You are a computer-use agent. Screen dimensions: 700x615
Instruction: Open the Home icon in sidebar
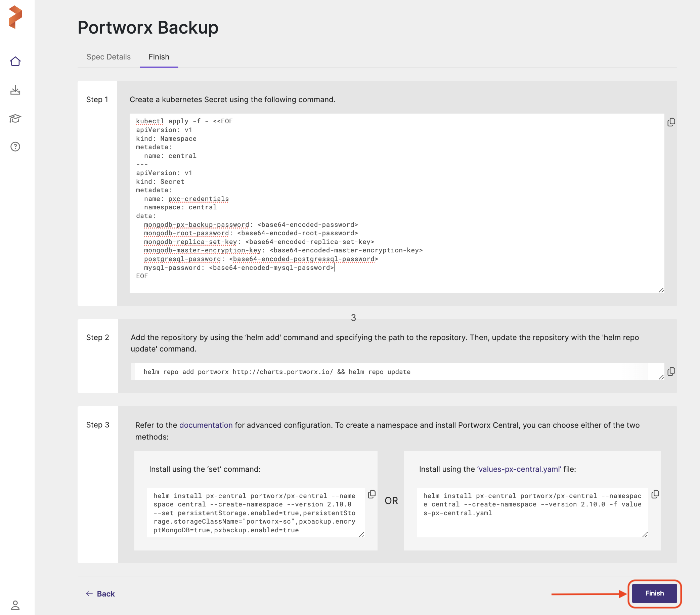[x=15, y=62]
